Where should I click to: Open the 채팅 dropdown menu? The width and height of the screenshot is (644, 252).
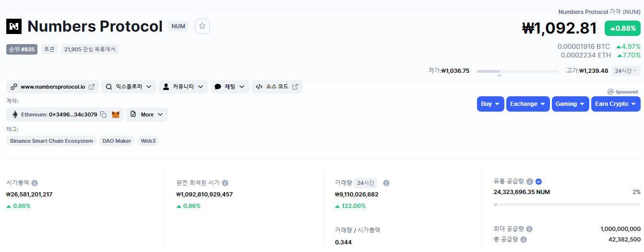pyautogui.click(x=230, y=87)
